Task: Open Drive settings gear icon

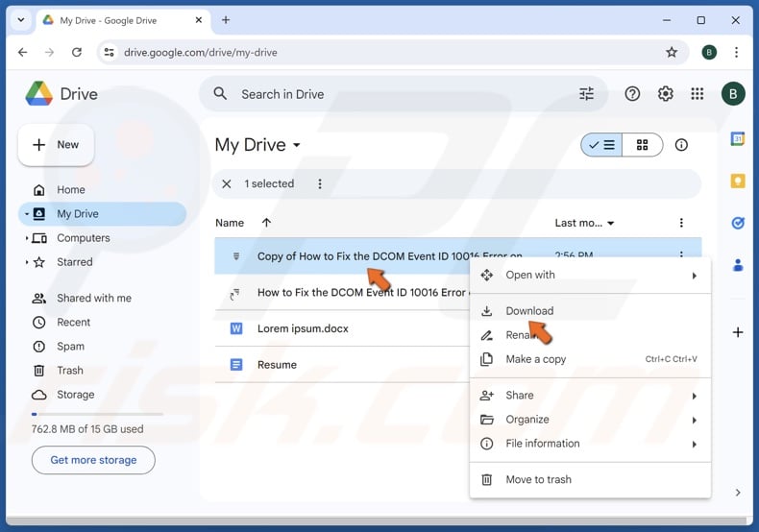Action: pyautogui.click(x=665, y=94)
